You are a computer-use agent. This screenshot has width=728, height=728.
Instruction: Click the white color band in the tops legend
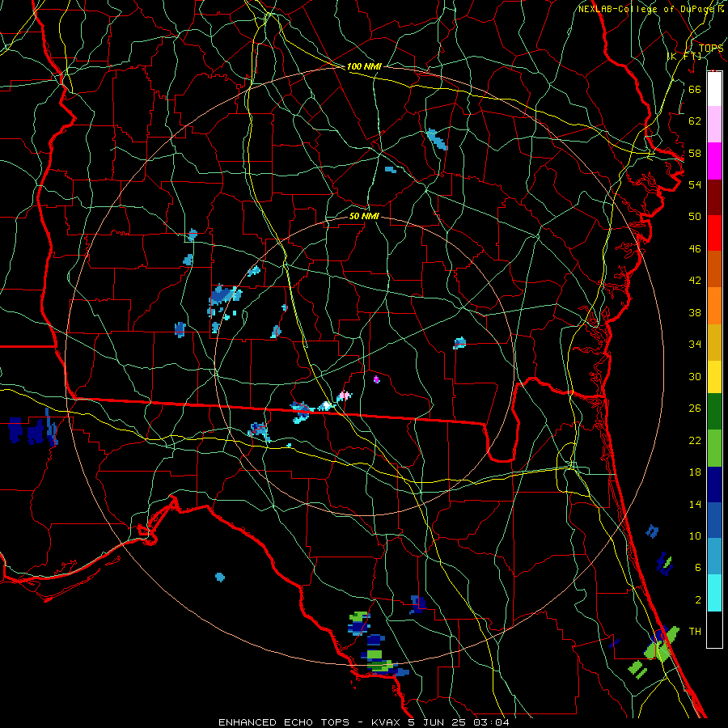tap(714, 89)
